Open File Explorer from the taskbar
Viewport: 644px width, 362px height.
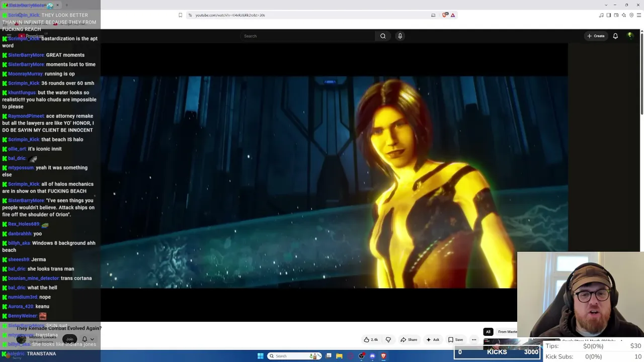tap(339, 356)
